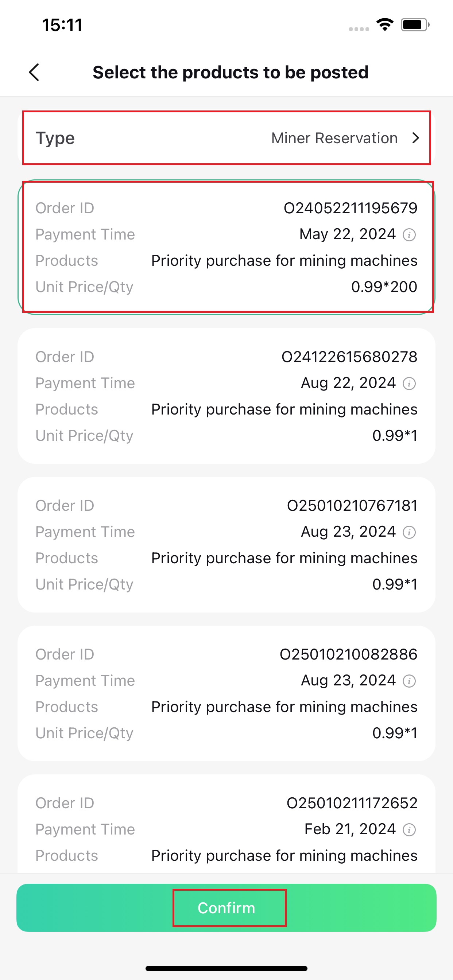The width and height of the screenshot is (453, 980).
Task: Tap info icon for order O25010210082886
Action: (409, 681)
